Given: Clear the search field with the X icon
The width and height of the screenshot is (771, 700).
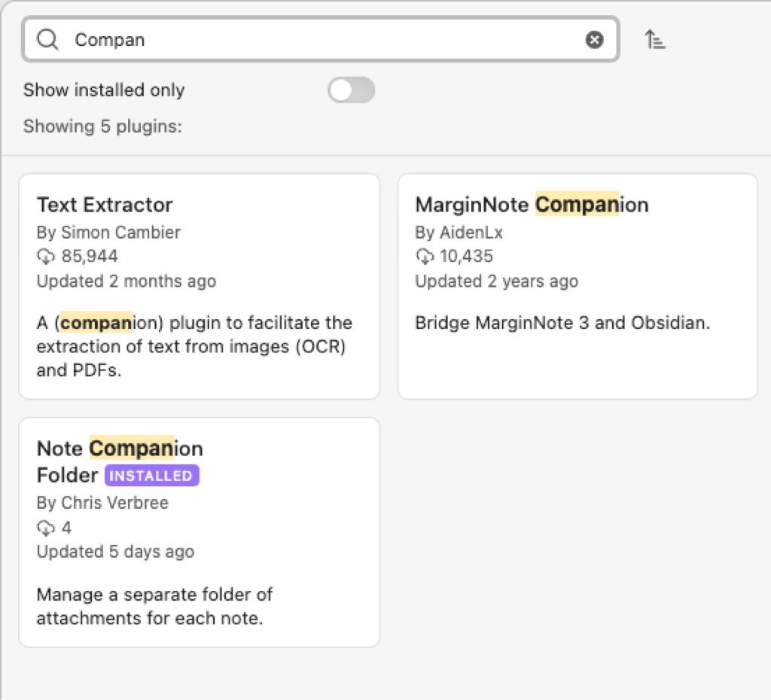Looking at the screenshot, I should 594,39.
